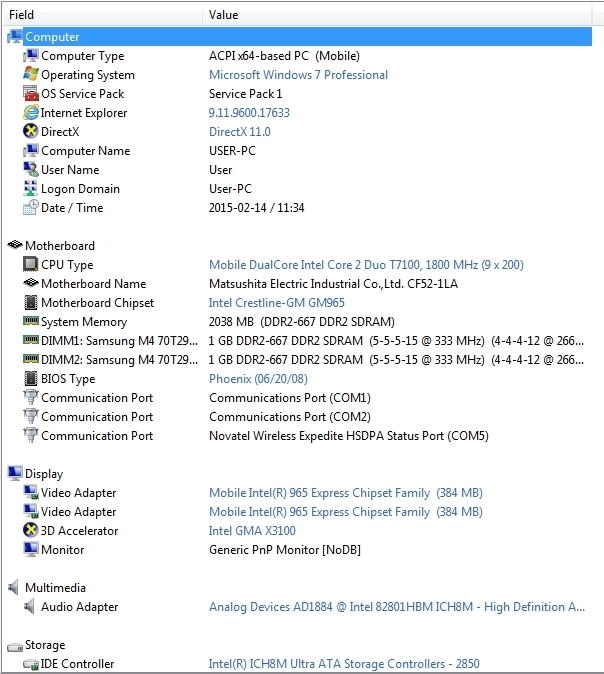
Task: Click the IDE Controller icon
Action: [31, 664]
